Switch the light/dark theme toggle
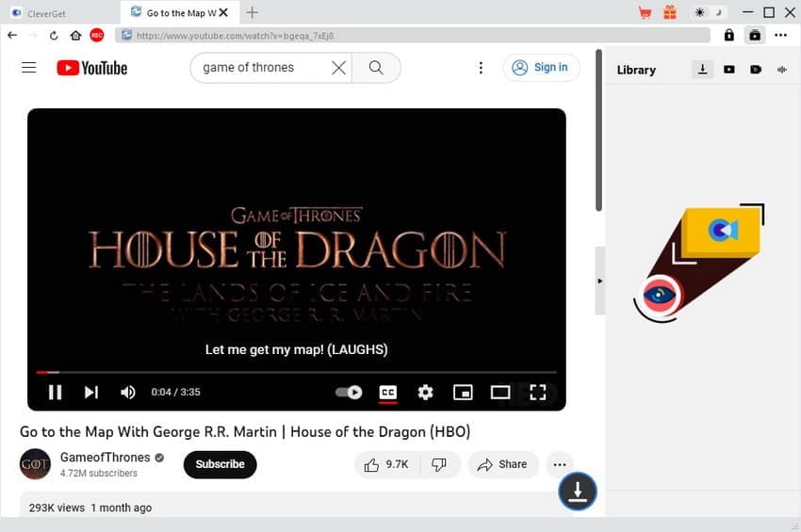This screenshot has height=532, width=801. click(x=707, y=12)
